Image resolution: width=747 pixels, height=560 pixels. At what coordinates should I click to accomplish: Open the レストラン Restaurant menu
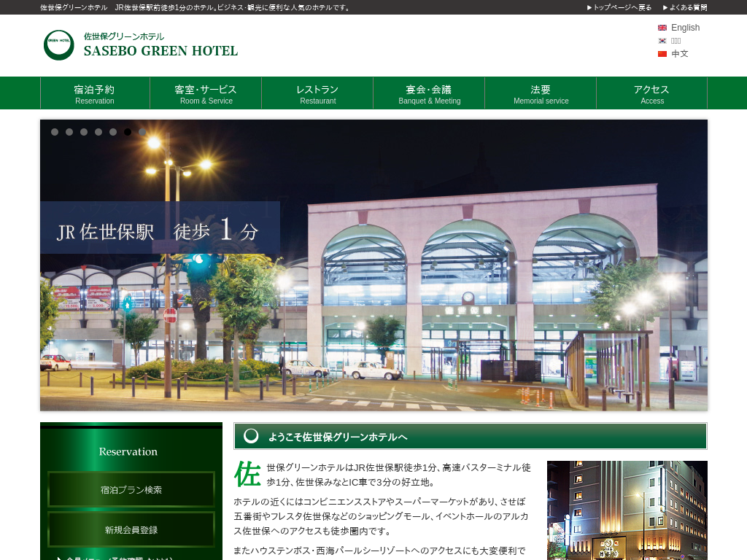click(317, 93)
